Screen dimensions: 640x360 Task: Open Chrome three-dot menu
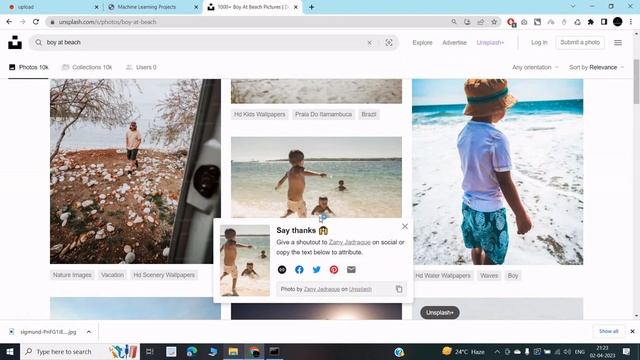click(631, 22)
